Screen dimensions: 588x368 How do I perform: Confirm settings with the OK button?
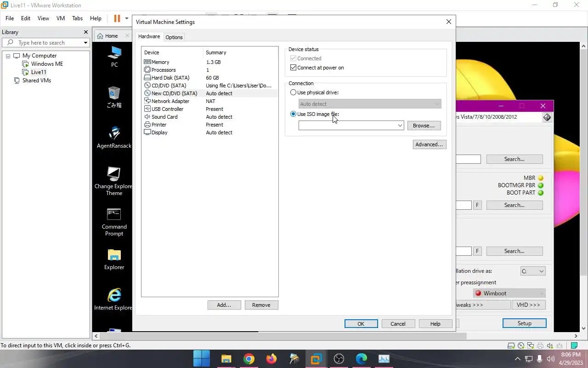point(361,324)
